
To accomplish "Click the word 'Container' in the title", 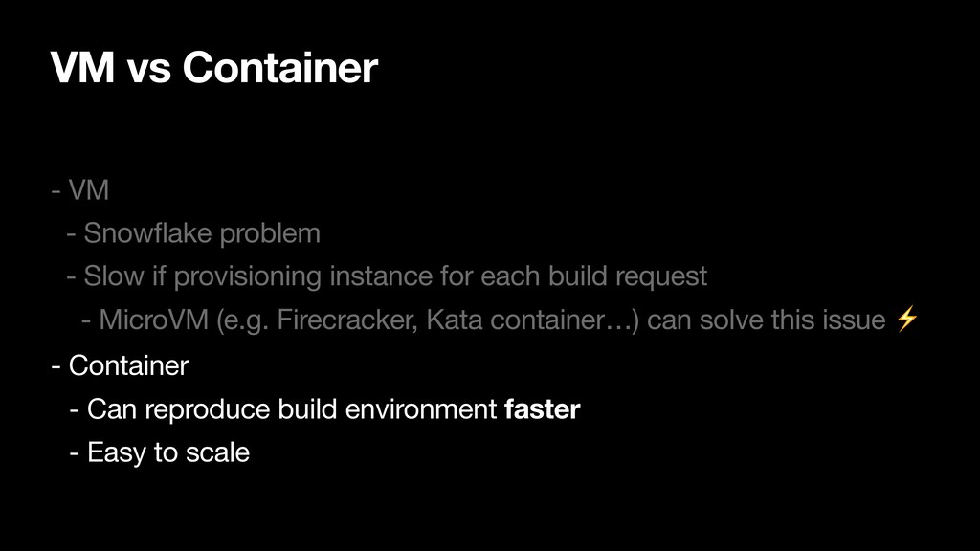I will (x=280, y=67).
